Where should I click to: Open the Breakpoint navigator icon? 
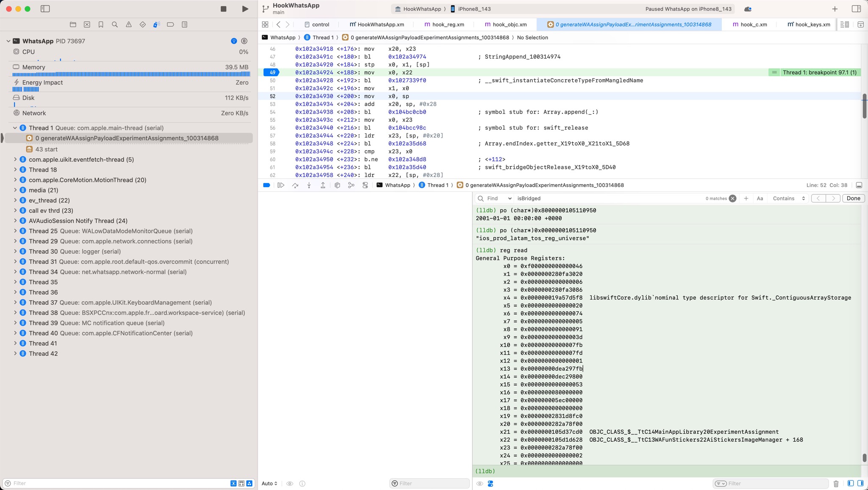click(x=170, y=25)
